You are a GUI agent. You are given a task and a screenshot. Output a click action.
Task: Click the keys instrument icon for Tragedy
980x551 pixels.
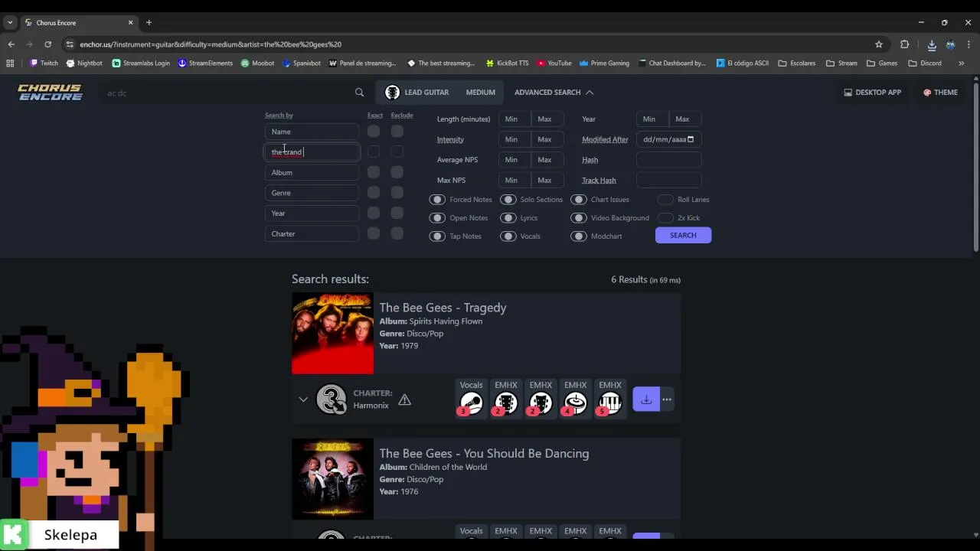[610, 403]
